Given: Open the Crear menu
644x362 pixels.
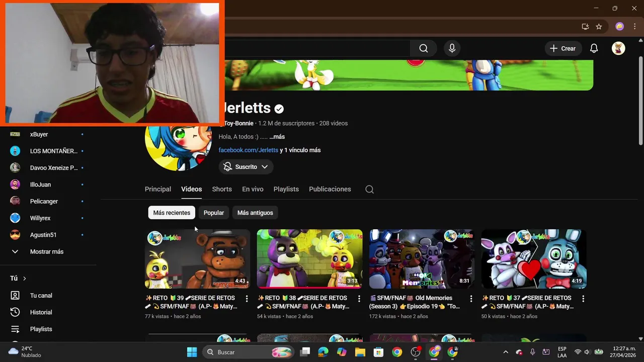Looking at the screenshot, I should (x=563, y=48).
